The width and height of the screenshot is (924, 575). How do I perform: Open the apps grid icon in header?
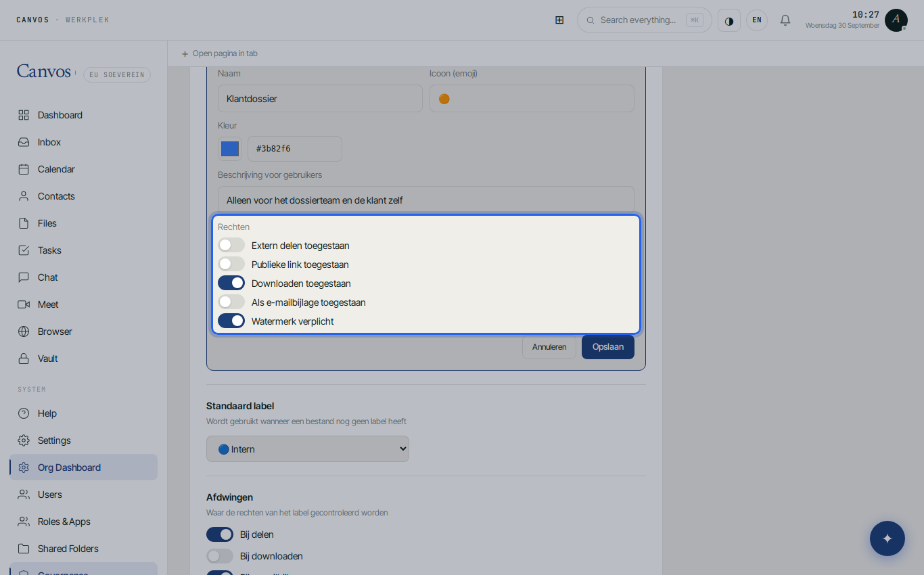coord(559,20)
